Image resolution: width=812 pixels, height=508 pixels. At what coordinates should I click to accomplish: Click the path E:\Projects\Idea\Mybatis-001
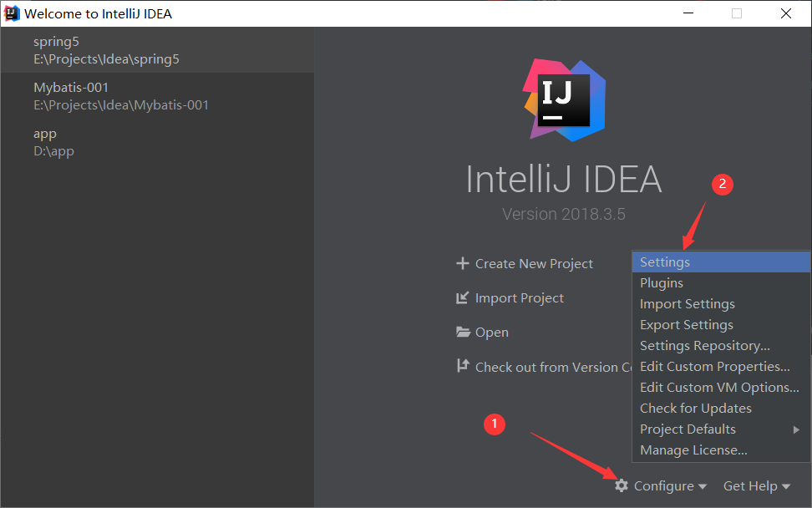[121, 105]
